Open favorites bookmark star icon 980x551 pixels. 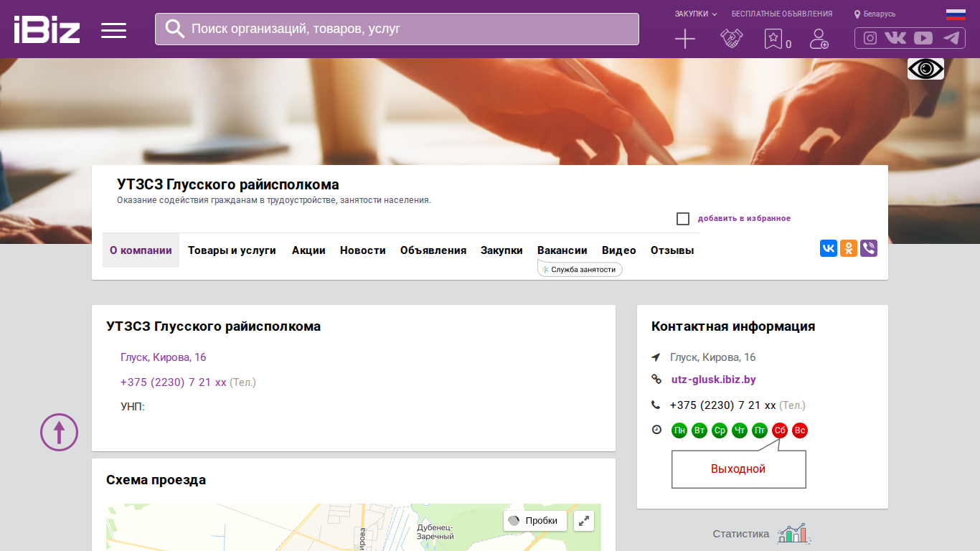[x=773, y=39]
